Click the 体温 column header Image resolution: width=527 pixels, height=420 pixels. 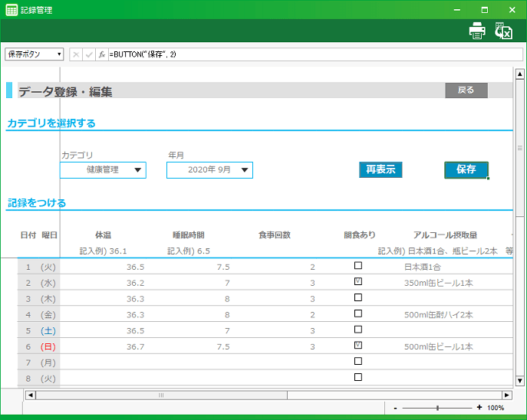[103, 235]
